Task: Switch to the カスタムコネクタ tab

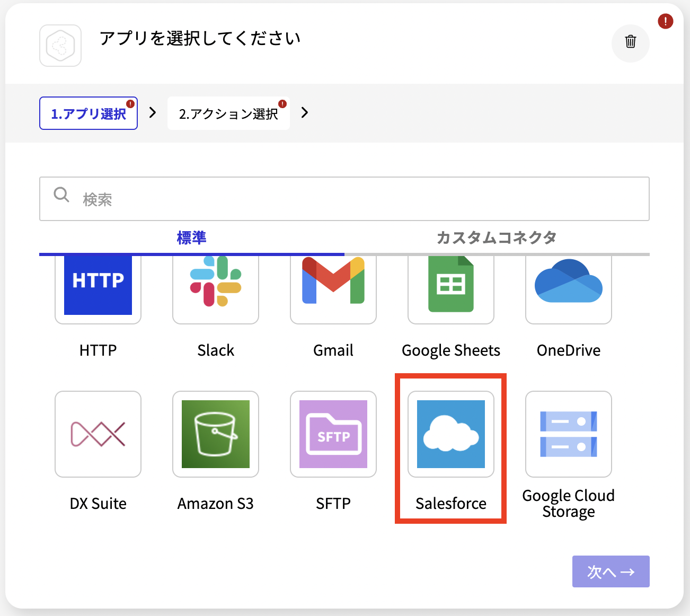Action: point(497,238)
